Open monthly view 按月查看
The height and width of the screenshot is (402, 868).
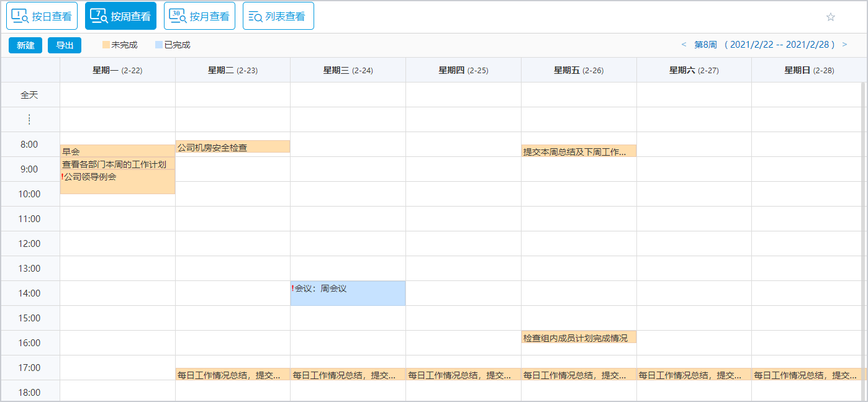pos(199,16)
